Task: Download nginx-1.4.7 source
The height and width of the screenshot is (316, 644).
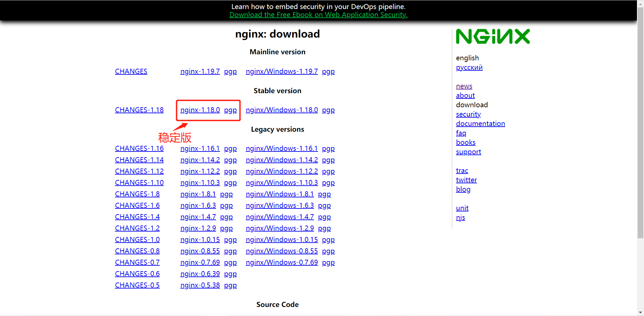Action: (x=198, y=217)
